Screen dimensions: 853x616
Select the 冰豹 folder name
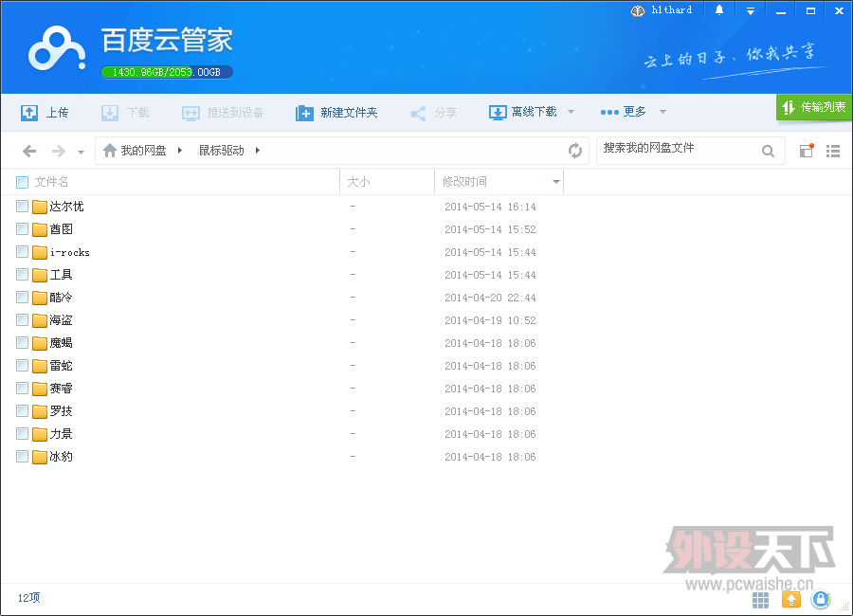[x=61, y=457]
